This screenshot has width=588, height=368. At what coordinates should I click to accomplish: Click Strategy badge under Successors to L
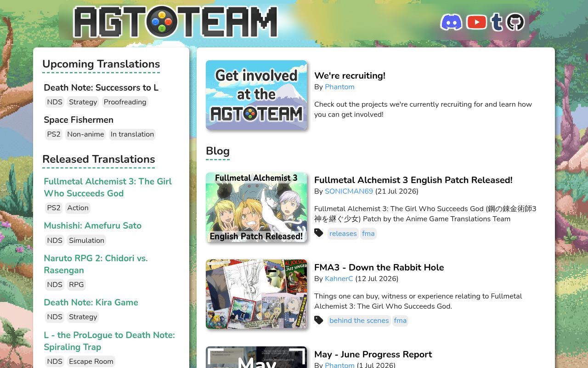(x=83, y=102)
